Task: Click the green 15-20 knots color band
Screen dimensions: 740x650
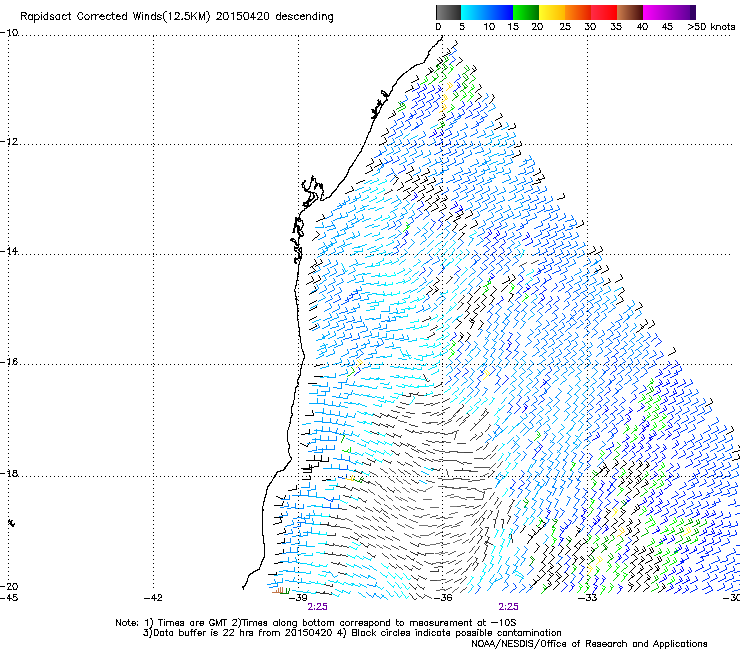Action: (526, 12)
